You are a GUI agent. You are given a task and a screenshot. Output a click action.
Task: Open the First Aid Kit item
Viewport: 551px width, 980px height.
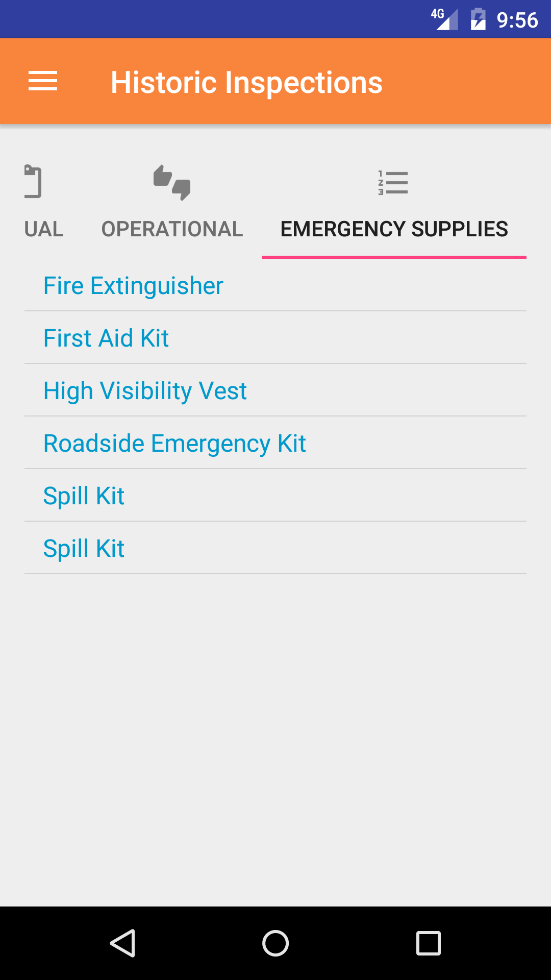tap(106, 338)
